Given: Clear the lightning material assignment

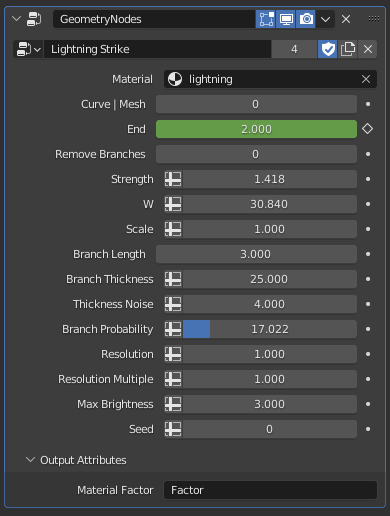Looking at the screenshot, I should [366, 79].
